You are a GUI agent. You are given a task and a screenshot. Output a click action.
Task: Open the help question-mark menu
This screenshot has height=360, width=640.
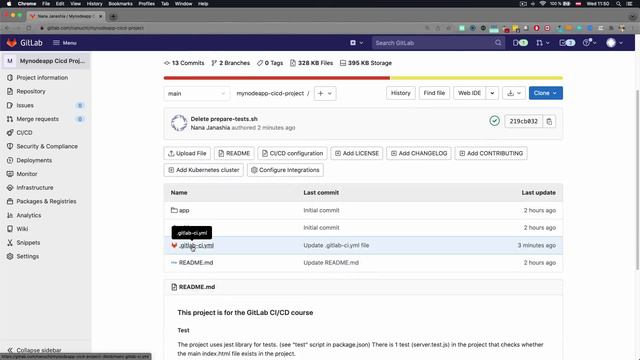tap(589, 43)
